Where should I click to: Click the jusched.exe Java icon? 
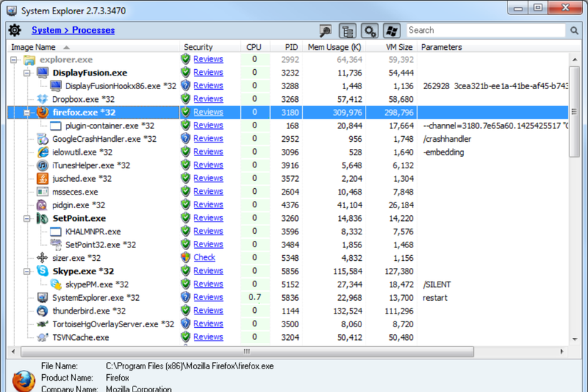tap(43, 179)
